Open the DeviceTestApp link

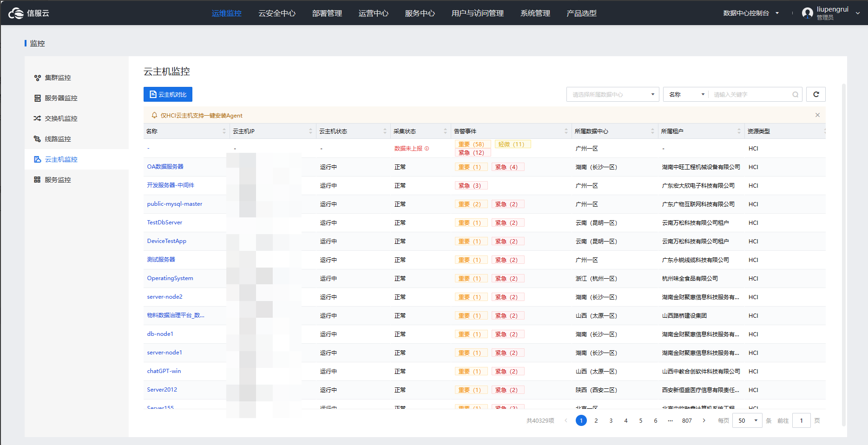(x=167, y=241)
